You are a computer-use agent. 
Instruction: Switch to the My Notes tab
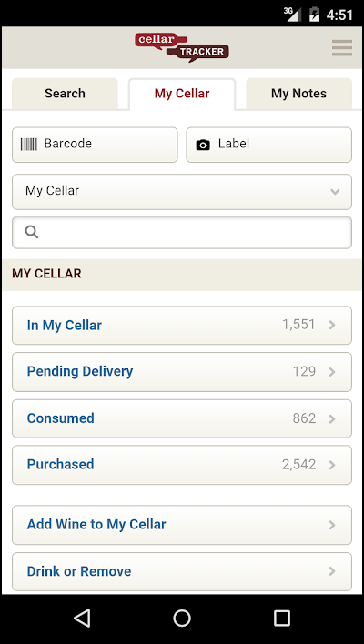tap(298, 94)
